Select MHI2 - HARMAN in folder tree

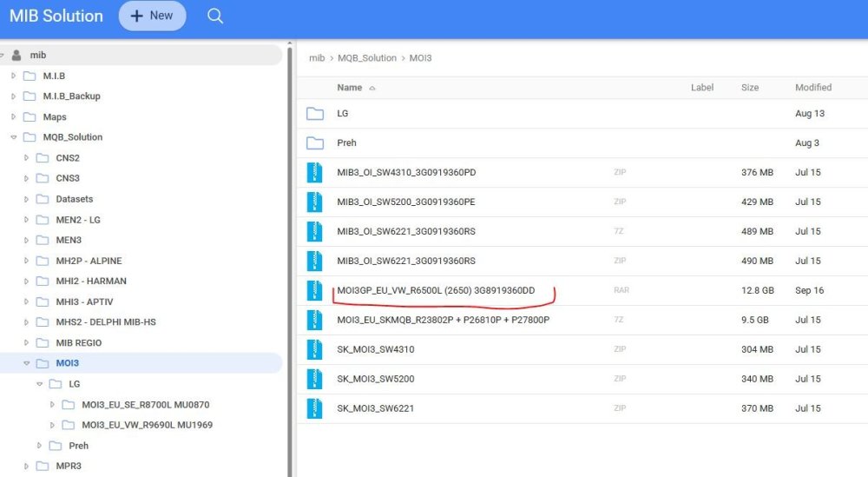click(x=91, y=281)
